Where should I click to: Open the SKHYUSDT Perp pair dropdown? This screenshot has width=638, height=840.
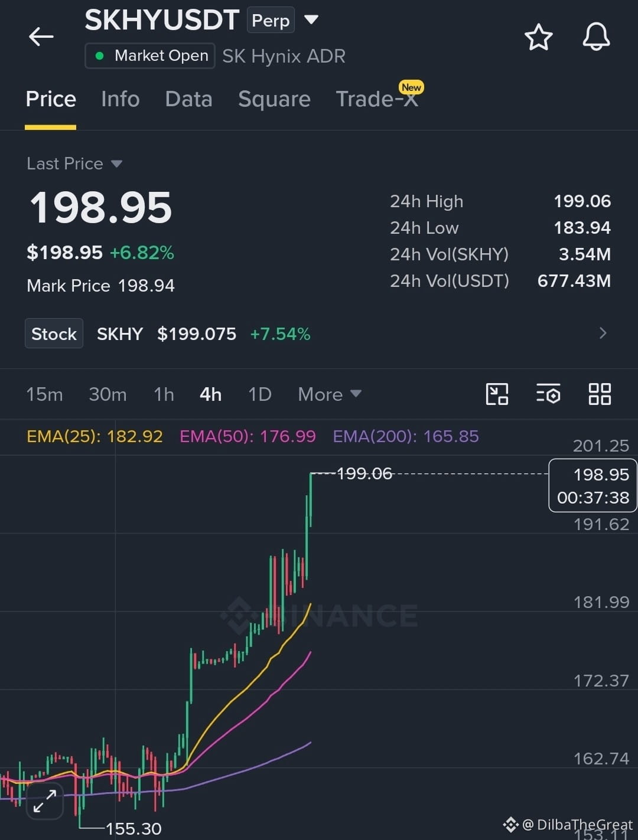tap(311, 20)
